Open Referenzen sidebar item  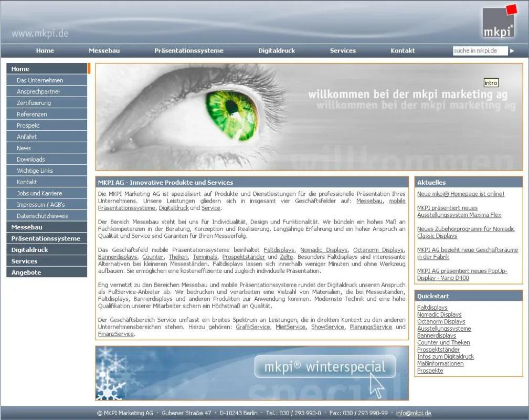[47, 114]
